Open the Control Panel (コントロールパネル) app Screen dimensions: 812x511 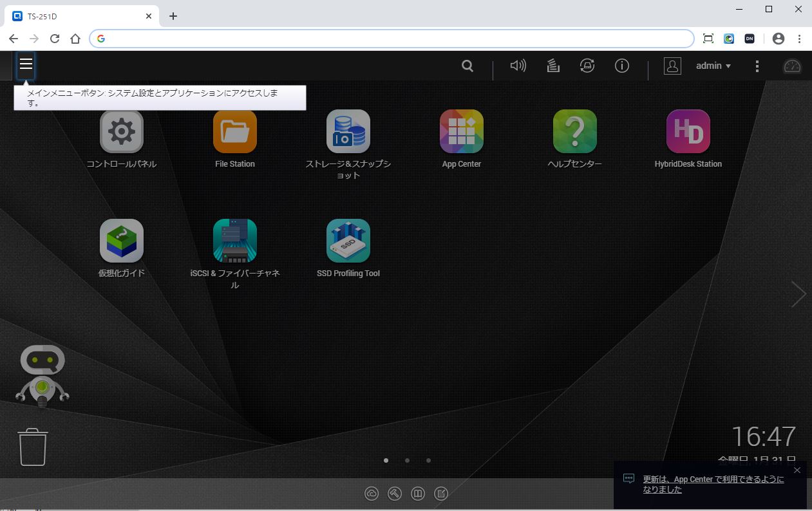point(122,132)
